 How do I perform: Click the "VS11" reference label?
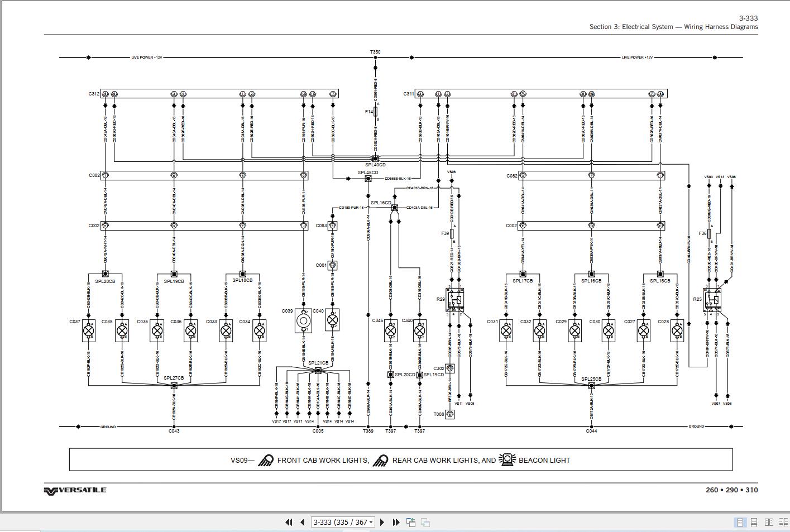click(x=458, y=403)
